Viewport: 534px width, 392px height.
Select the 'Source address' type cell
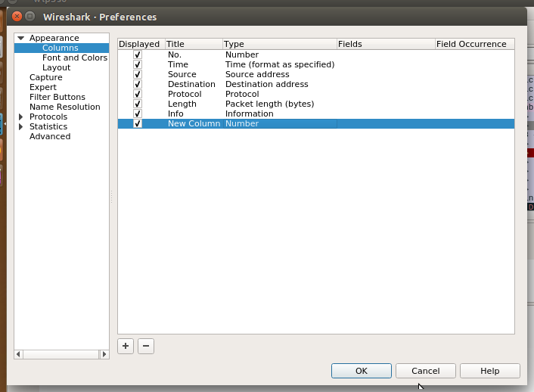click(x=257, y=74)
